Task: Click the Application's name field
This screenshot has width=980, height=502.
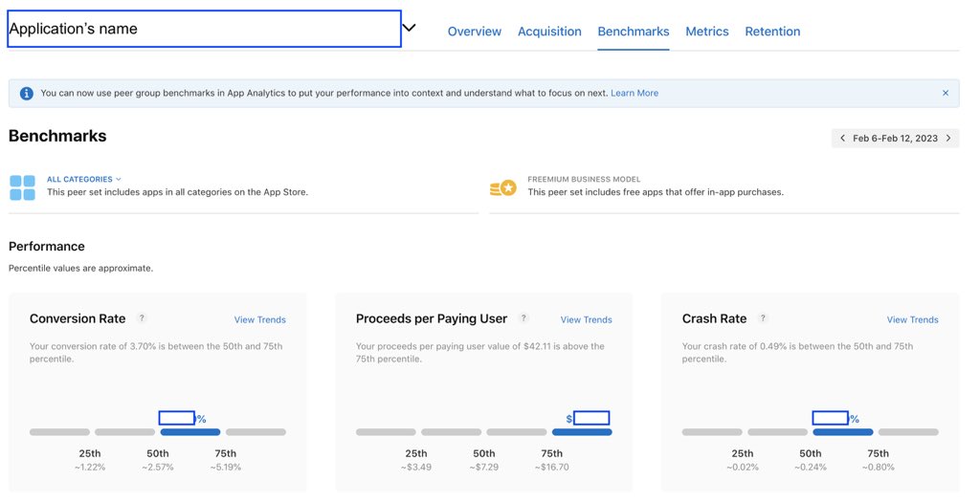Action: click(x=205, y=29)
